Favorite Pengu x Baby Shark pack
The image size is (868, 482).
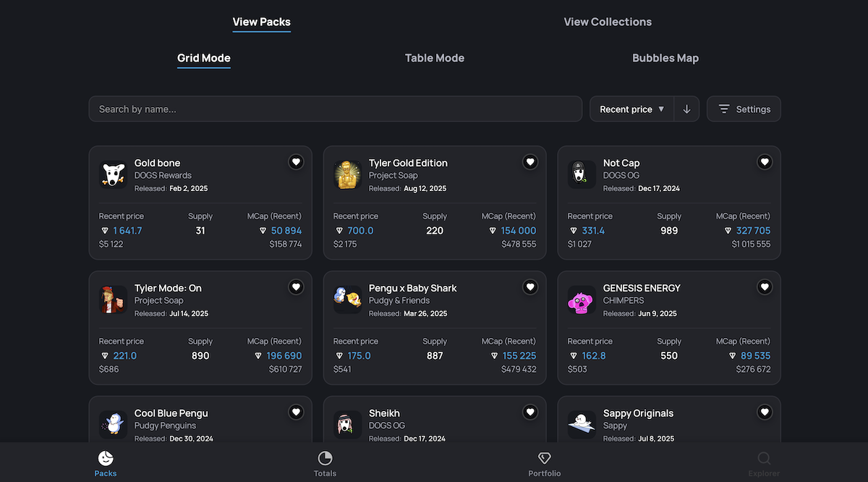click(x=530, y=287)
